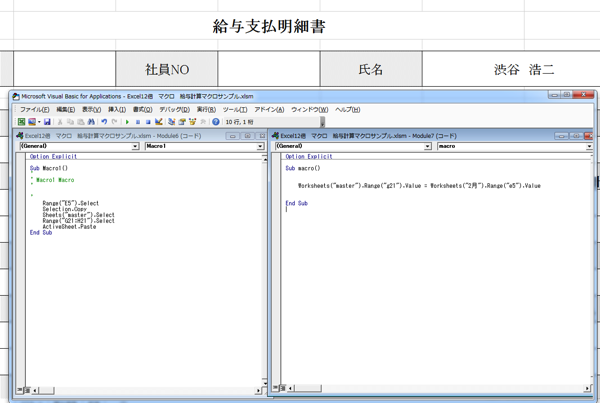This screenshot has width=600, height=403.
Task: Expand Module6 Macro1 procedure dropdown
Action: tap(260, 146)
